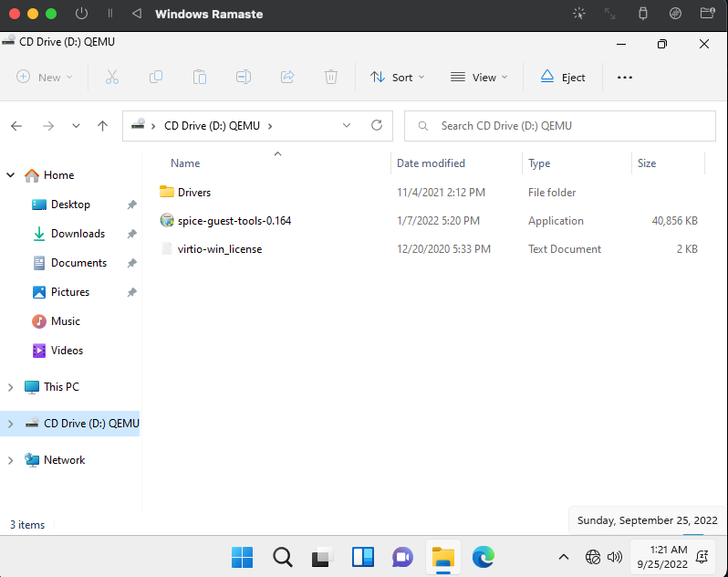Click the volume speaker tray icon

614,557
